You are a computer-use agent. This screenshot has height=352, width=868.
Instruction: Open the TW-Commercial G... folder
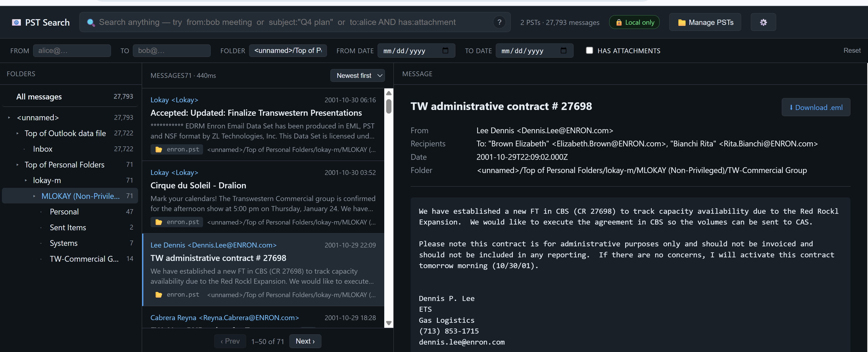click(x=70, y=259)
